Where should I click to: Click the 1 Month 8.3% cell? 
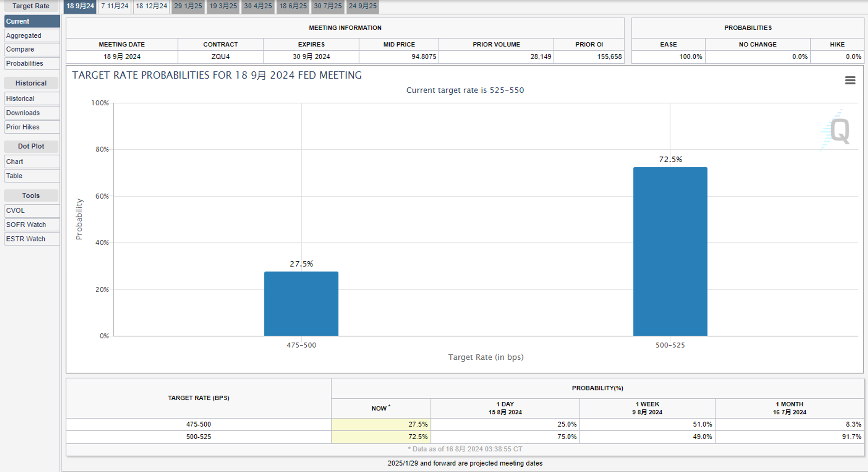tap(789, 424)
